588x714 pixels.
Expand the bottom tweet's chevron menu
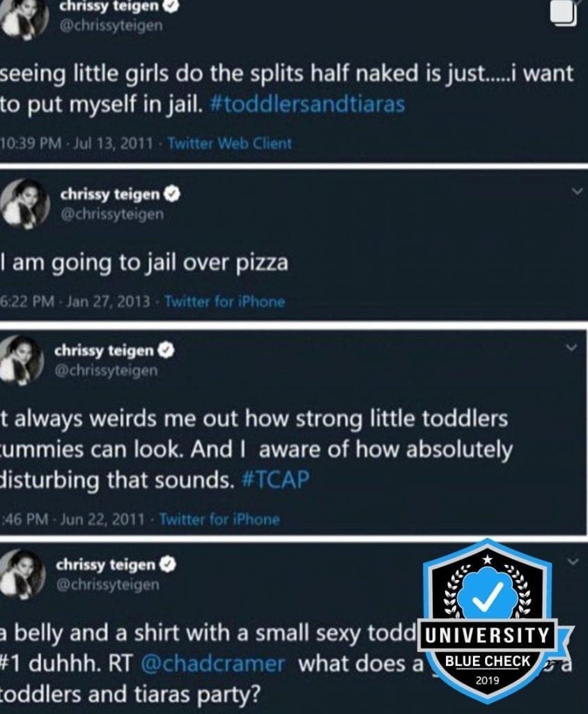[x=573, y=561]
